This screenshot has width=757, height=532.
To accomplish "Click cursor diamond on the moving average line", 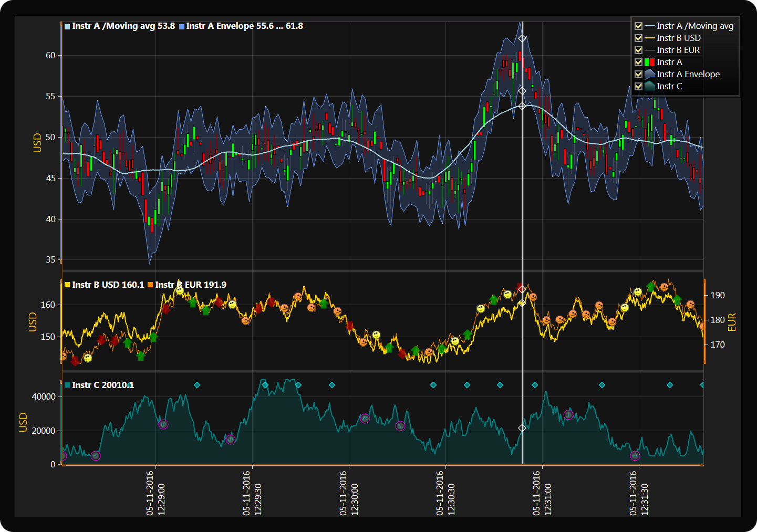I will (522, 106).
